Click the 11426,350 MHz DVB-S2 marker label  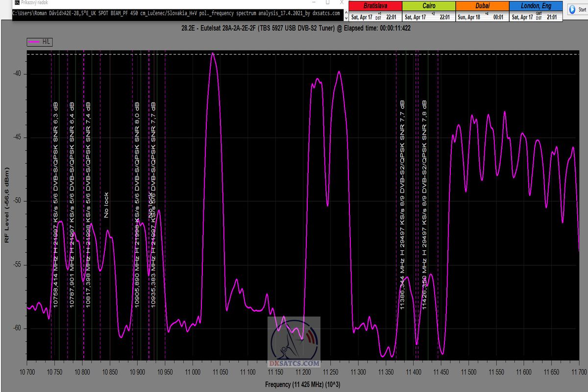point(424,205)
